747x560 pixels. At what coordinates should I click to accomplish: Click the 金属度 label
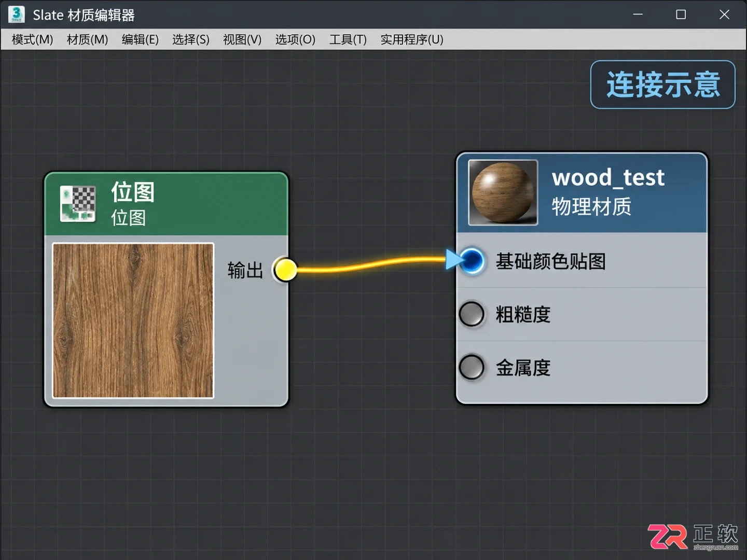point(523,368)
